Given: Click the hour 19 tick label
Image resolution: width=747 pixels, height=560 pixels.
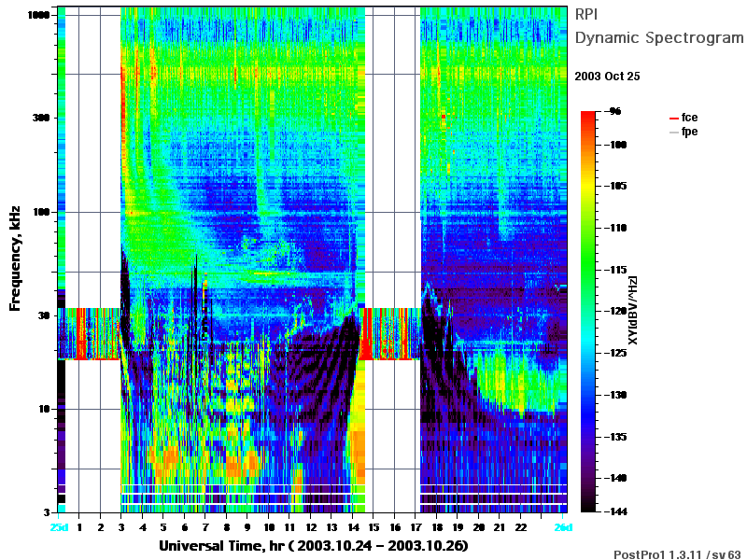Looking at the screenshot, I should (458, 527).
